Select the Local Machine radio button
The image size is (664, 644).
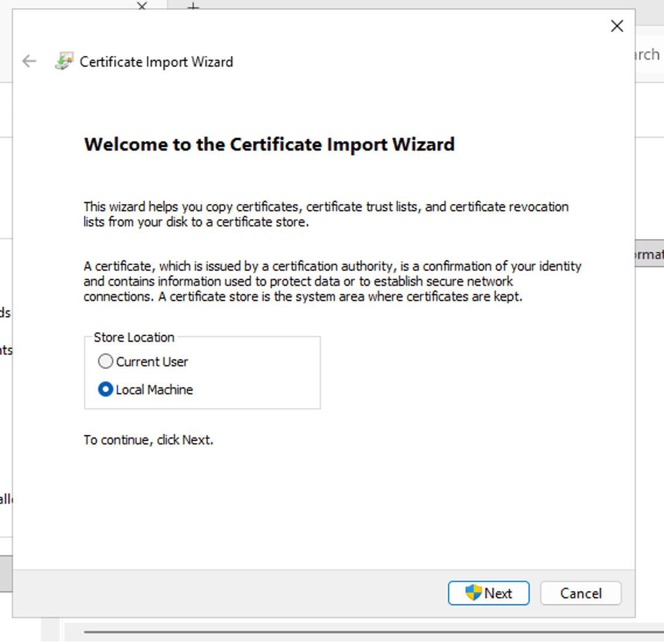point(106,390)
